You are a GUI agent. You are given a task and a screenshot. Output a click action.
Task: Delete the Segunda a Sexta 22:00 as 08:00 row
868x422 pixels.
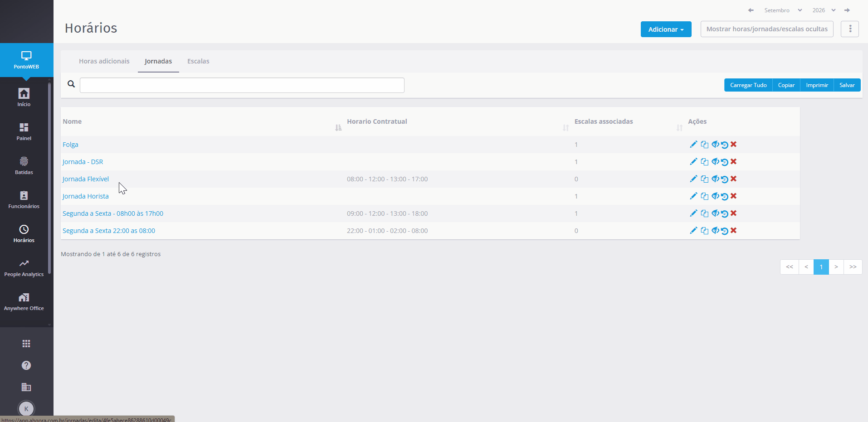coord(733,231)
